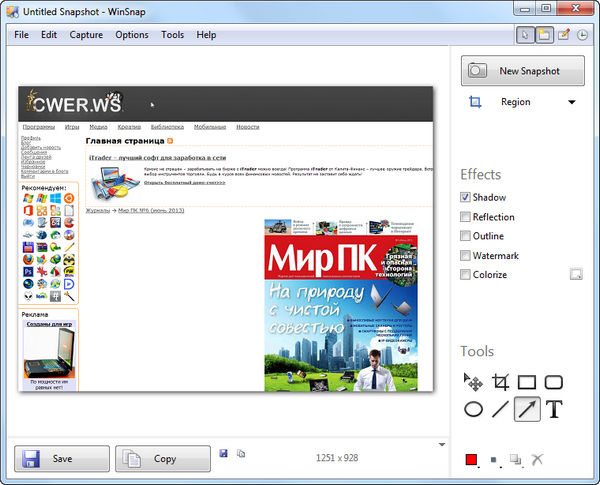Click the pencil edit icon in toolbar

tap(563, 35)
